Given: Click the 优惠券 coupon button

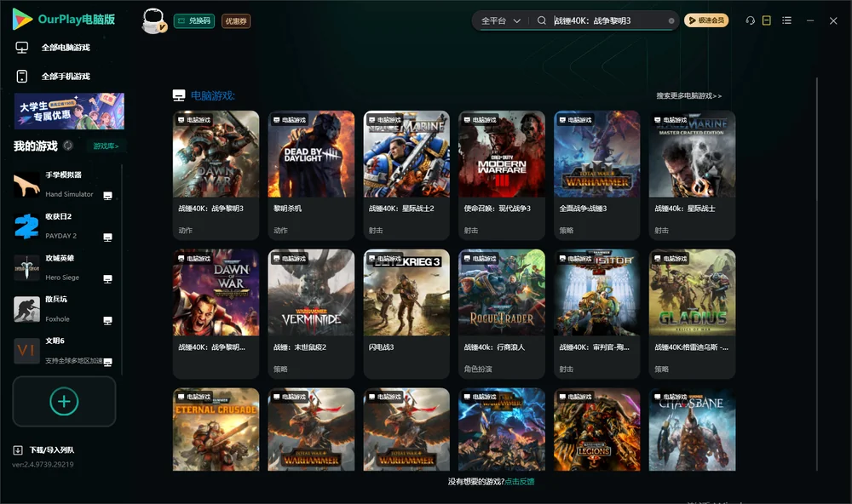Looking at the screenshot, I should [x=236, y=21].
